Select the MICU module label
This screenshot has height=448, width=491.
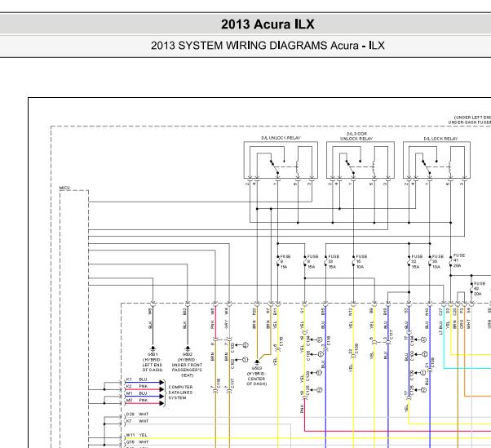pyautogui.click(x=64, y=188)
